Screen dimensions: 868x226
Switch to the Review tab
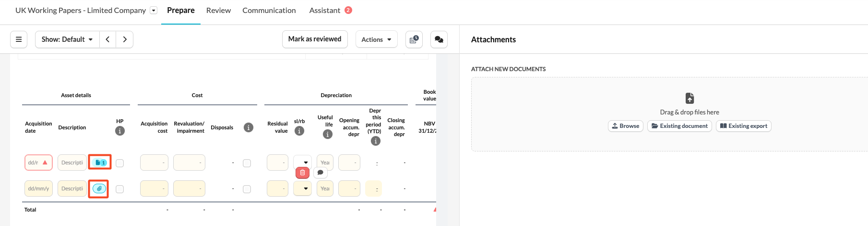pyautogui.click(x=218, y=10)
